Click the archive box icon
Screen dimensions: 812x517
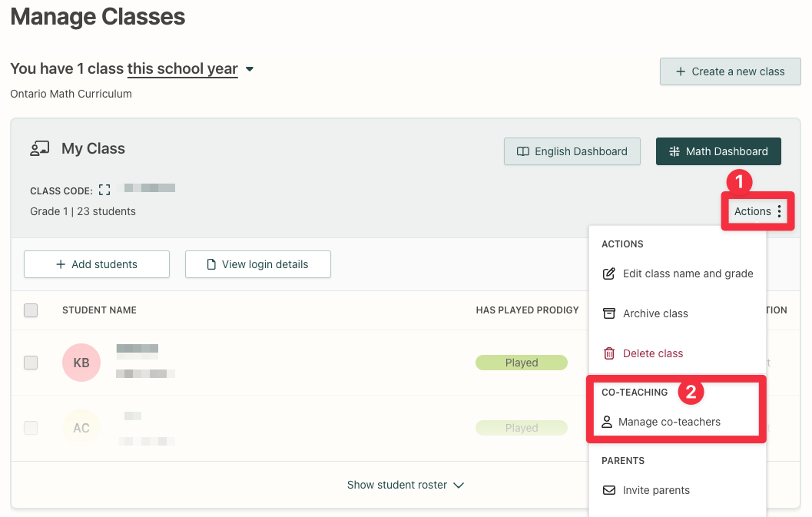coord(609,313)
